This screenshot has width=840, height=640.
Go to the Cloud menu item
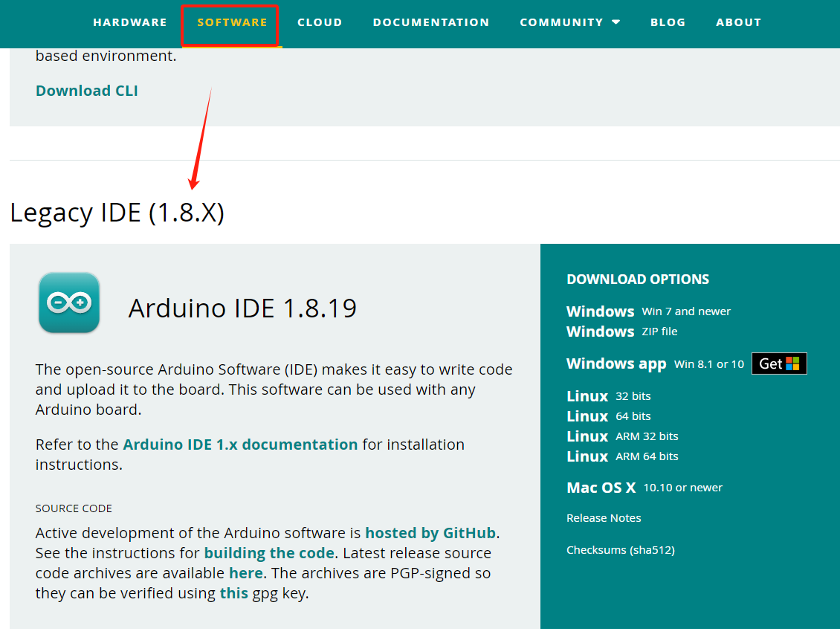pos(320,22)
